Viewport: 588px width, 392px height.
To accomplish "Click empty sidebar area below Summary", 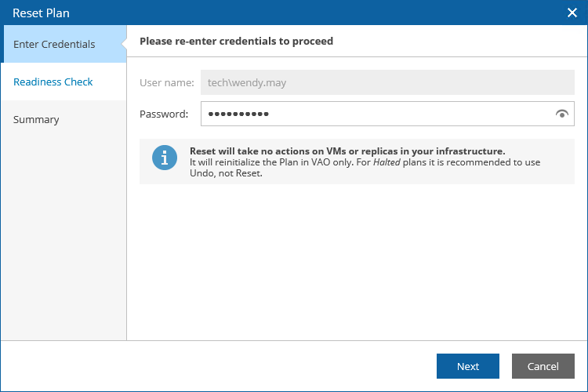I will [x=63, y=235].
